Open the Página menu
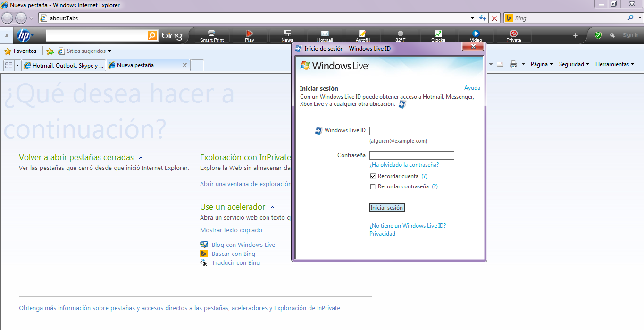The width and height of the screenshot is (644, 330). pos(541,64)
